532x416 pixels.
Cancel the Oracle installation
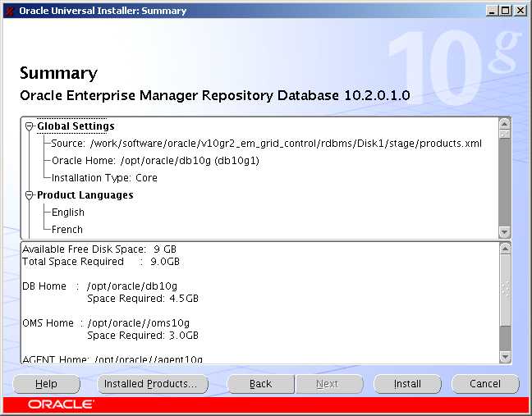(x=485, y=384)
